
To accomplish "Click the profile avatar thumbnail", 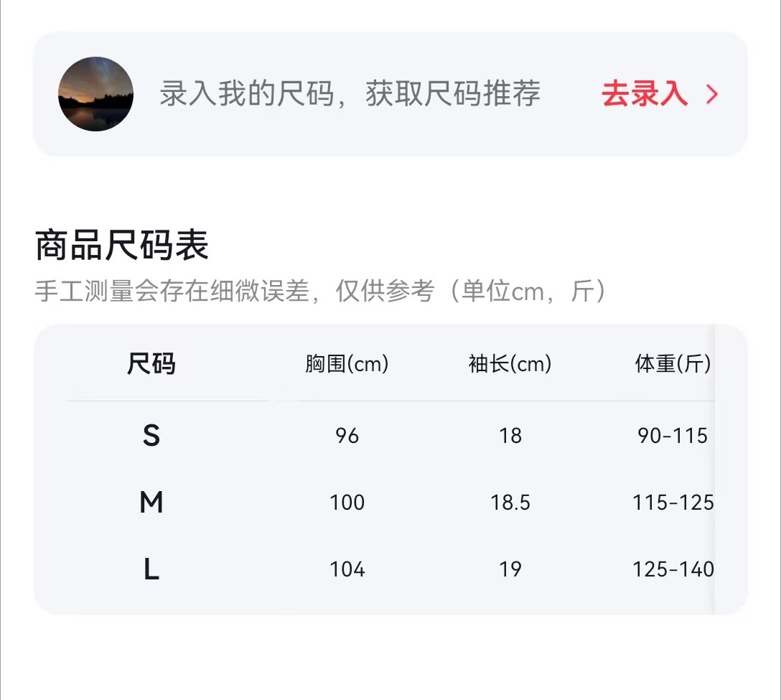I will pyautogui.click(x=95, y=94).
